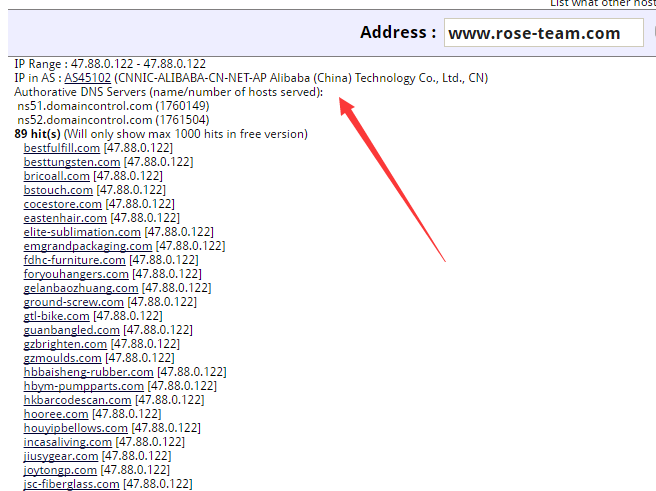Open jiusygear.com link
Viewport: 656px width, 491px height.
click(61, 456)
